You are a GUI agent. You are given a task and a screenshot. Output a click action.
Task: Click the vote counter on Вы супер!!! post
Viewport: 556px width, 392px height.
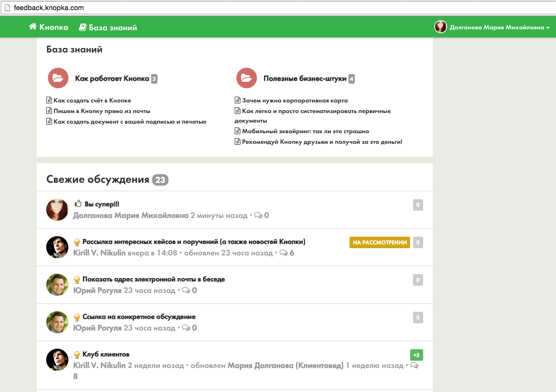pos(418,205)
